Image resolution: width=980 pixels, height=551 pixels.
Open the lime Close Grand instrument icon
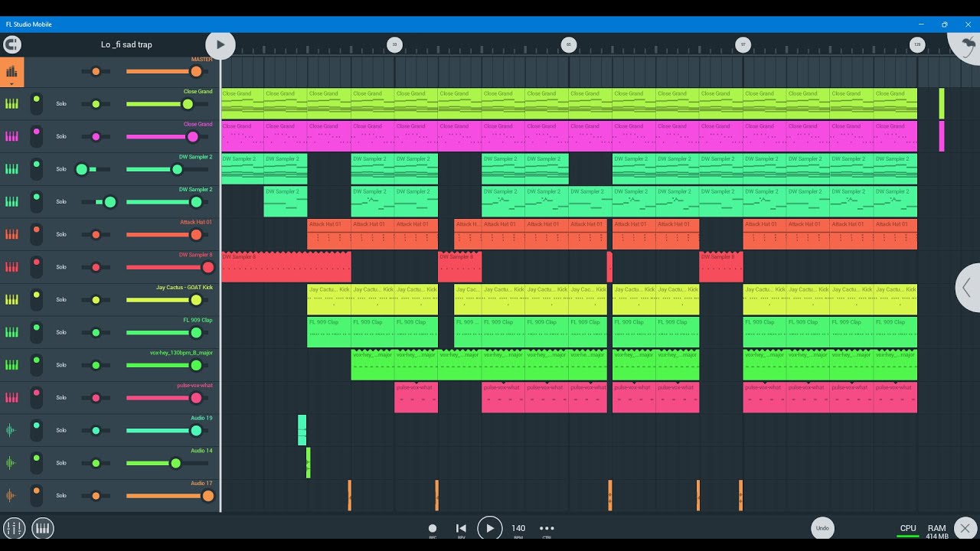tap(11, 103)
